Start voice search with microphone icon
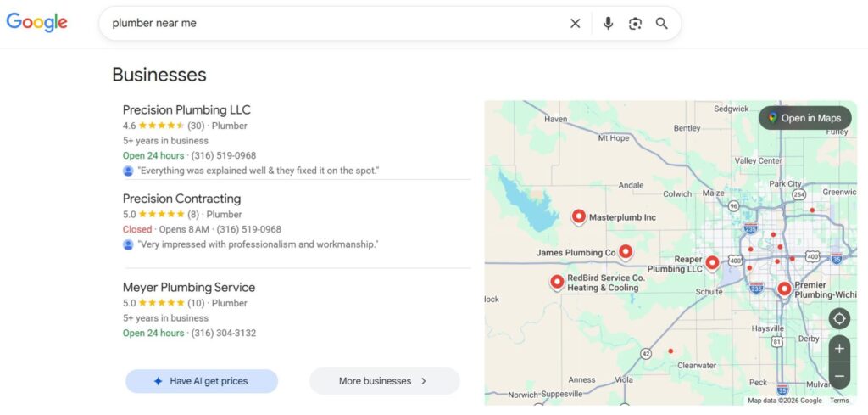Image resolution: width=868 pixels, height=415 pixels. click(608, 23)
